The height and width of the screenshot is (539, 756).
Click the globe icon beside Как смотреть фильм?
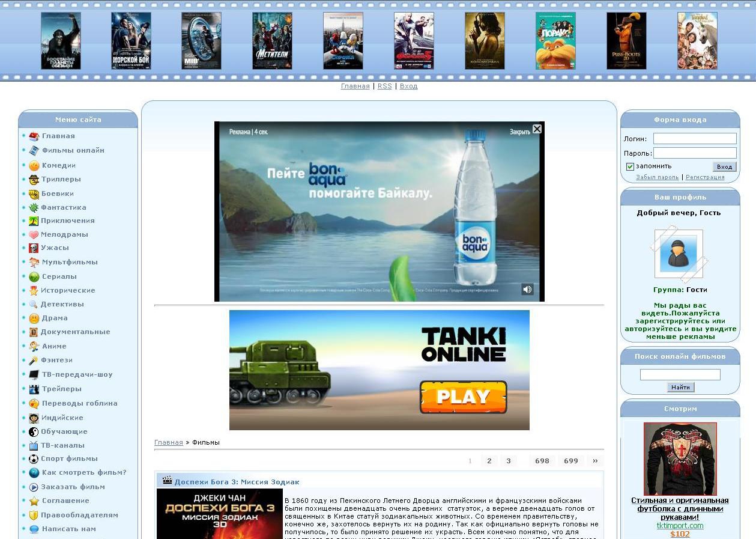coord(34,473)
